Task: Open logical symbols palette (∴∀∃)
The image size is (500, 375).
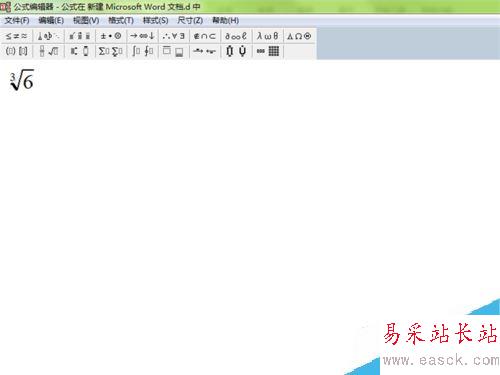Action: (174, 36)
